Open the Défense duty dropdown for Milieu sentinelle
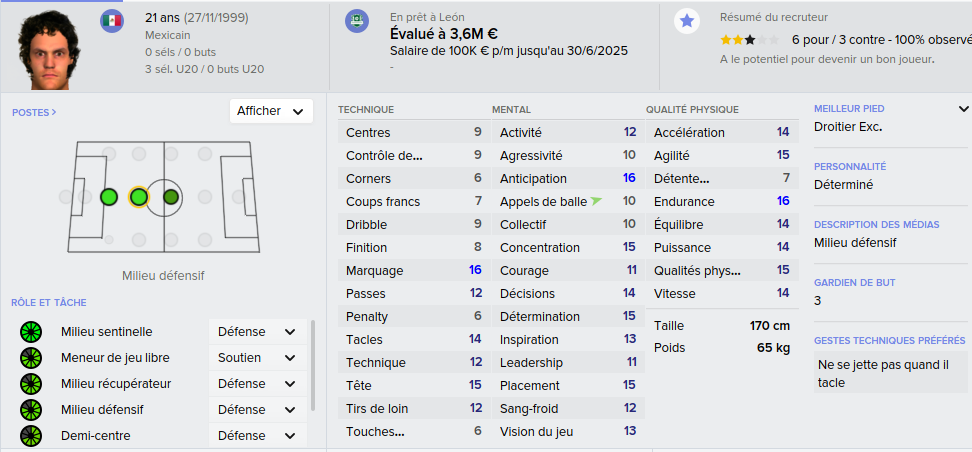This screenshot has height=452, width=972. coord(257,332)
